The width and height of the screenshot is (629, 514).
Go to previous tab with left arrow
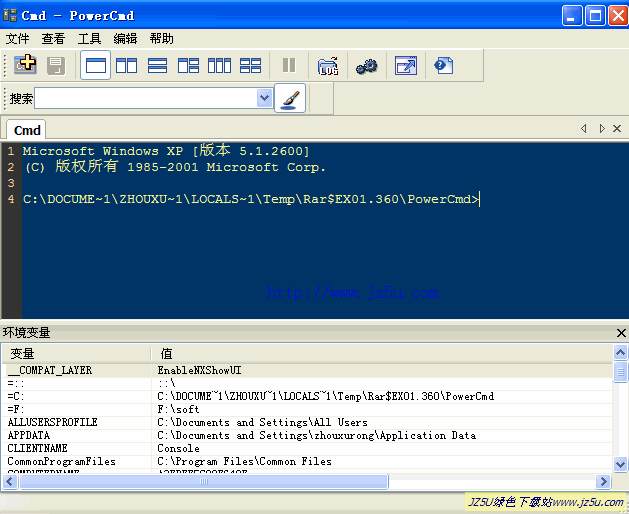(584, 128)
